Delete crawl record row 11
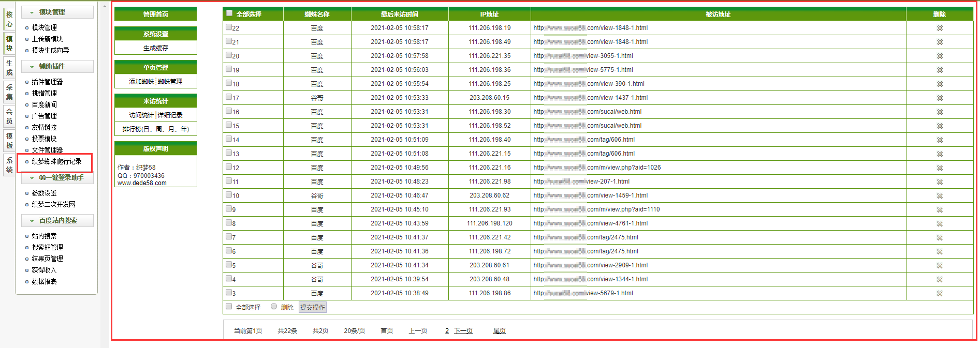Viewport: 980px width, 348px height. point(940,182)
